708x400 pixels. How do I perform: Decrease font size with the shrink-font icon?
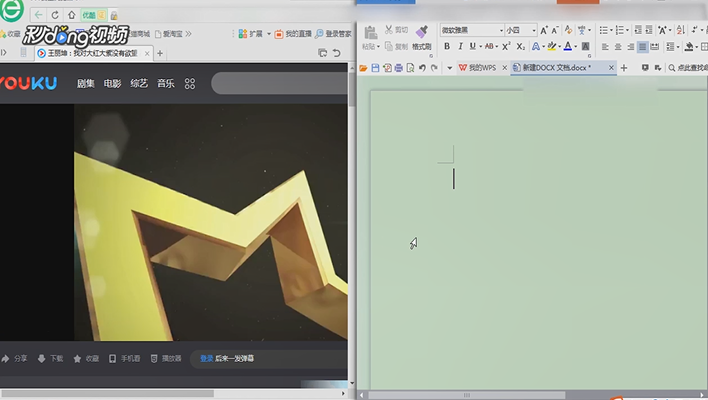pyautogui.click(x=555, y=30)
